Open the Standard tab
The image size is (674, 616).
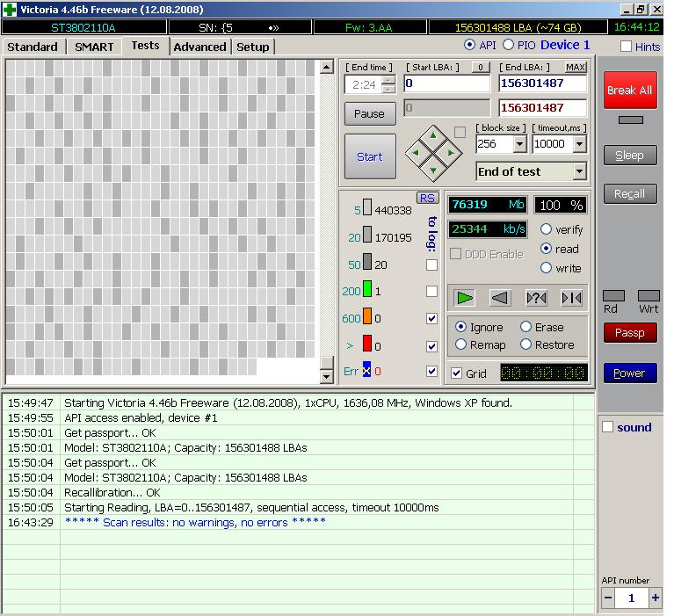click(33, 47)
